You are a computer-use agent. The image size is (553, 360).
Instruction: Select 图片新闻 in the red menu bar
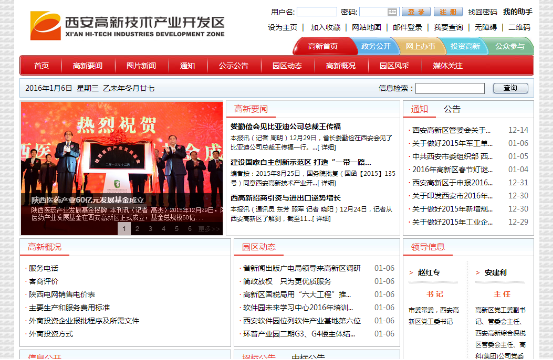[141, 66]
